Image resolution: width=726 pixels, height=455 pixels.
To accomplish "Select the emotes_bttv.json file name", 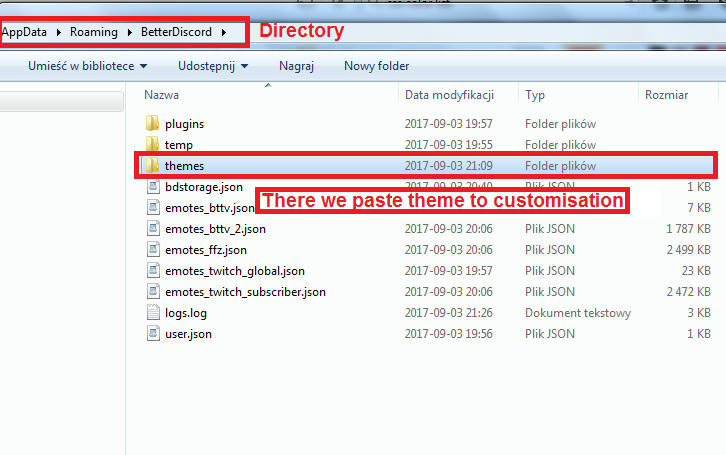I will 209,208.
